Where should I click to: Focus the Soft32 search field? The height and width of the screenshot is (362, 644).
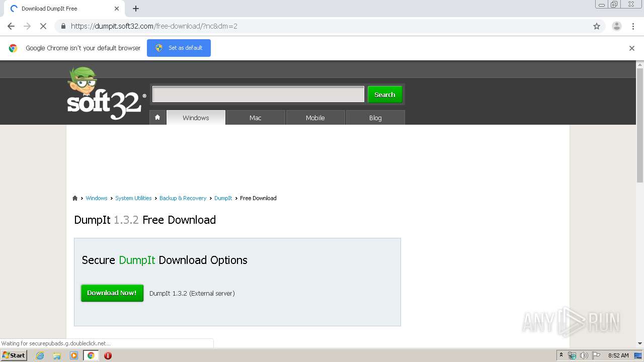[259, 94]
